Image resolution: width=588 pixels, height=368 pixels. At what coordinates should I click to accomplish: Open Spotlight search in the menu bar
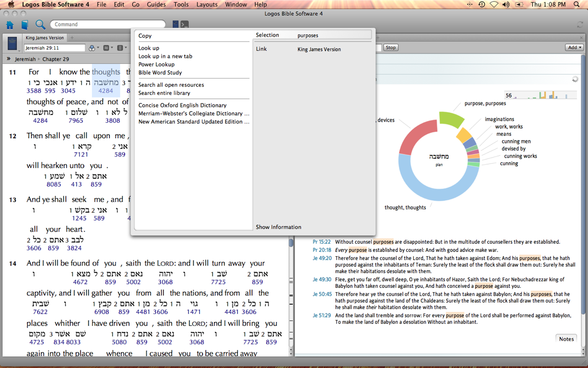[x=577, y=4]
